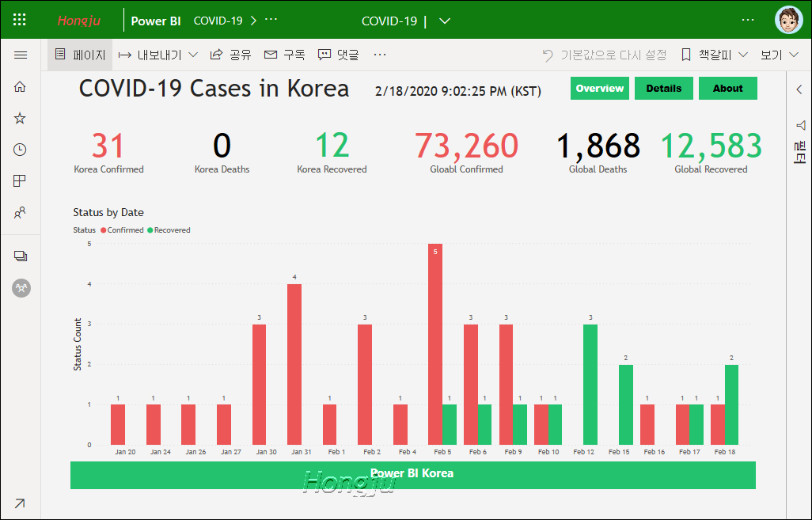Click the Feb 15 green recovered bar

pyautogui.click(x=625, y=405)
